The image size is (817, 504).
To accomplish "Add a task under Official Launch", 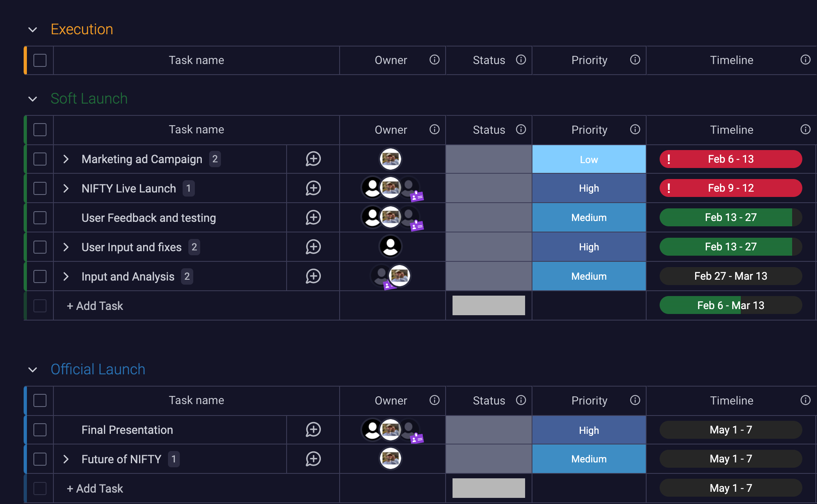I will click(x=95, y=489).
